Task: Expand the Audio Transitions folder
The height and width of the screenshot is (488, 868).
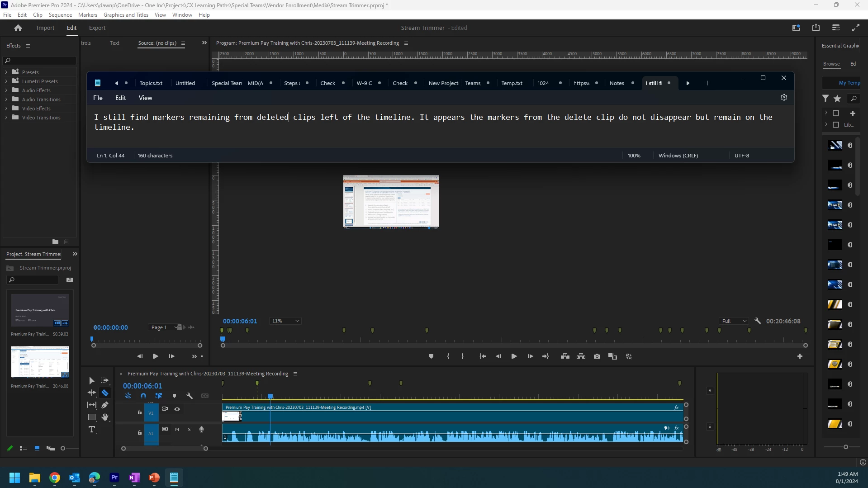Action: point(6,99)
